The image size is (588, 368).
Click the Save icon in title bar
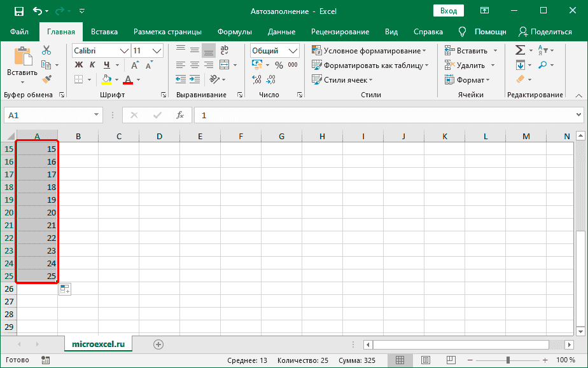[x=18, y=11]
